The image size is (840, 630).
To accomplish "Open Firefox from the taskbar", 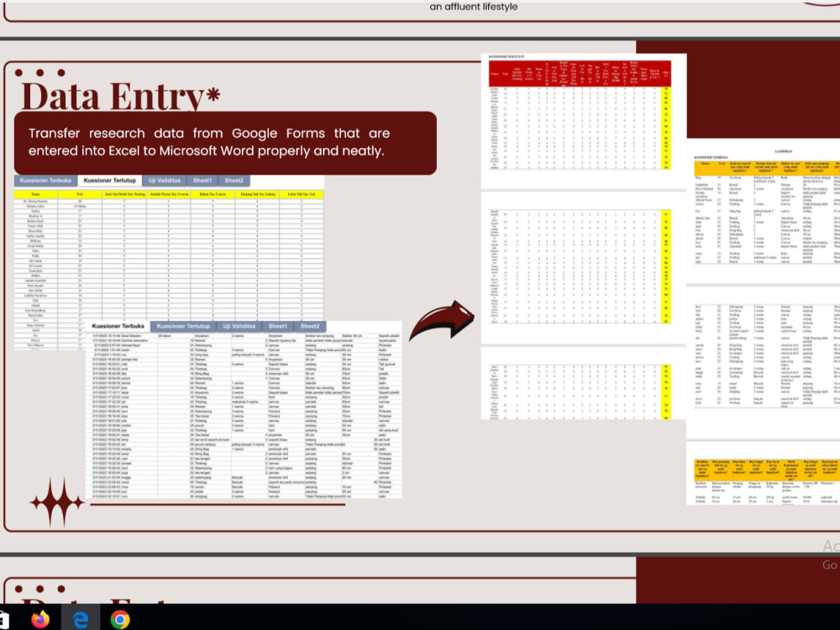I will click(40, 619).
